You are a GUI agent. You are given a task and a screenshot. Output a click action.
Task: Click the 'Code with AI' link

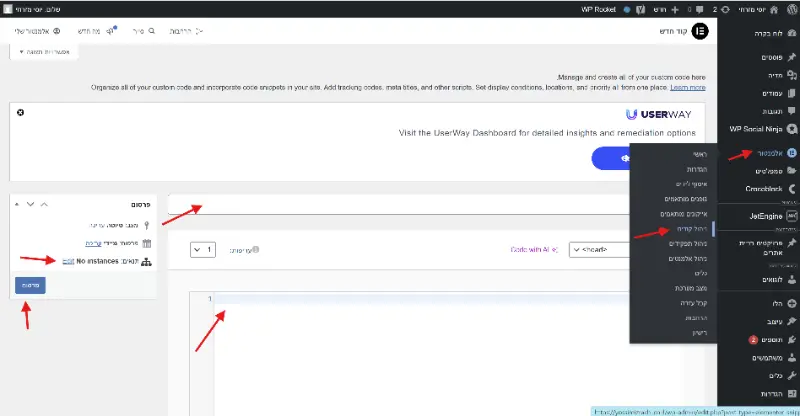click(x=534, y=250)
